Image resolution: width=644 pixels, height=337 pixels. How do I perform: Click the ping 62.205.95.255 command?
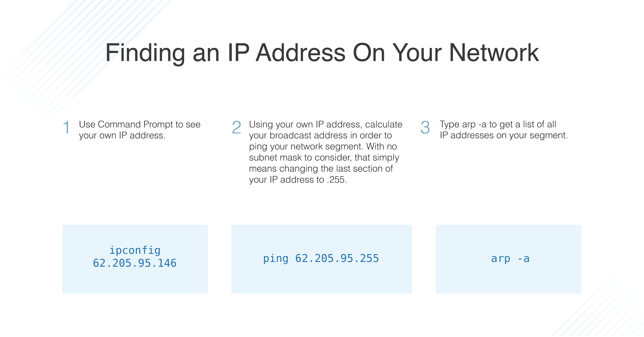[321, 258]
